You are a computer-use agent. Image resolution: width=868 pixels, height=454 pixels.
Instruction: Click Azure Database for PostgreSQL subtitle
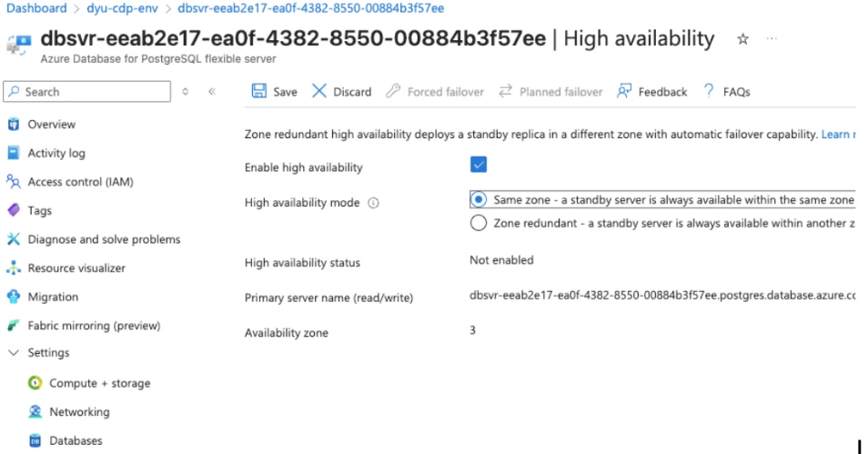coord(158,59)
